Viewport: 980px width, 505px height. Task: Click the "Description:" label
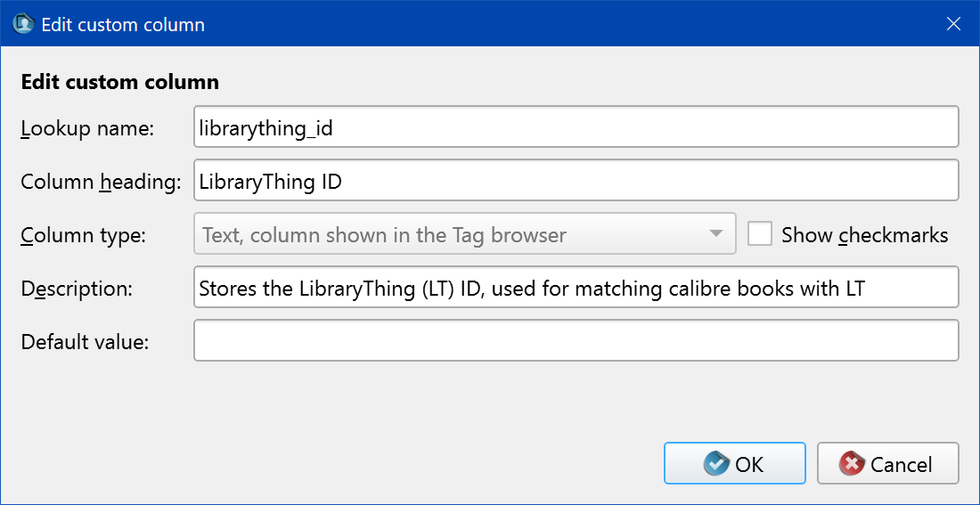click(76, 289)
